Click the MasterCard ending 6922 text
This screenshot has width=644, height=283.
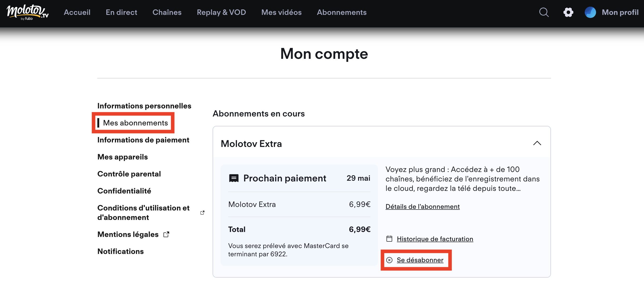click(x=288, y=250)
